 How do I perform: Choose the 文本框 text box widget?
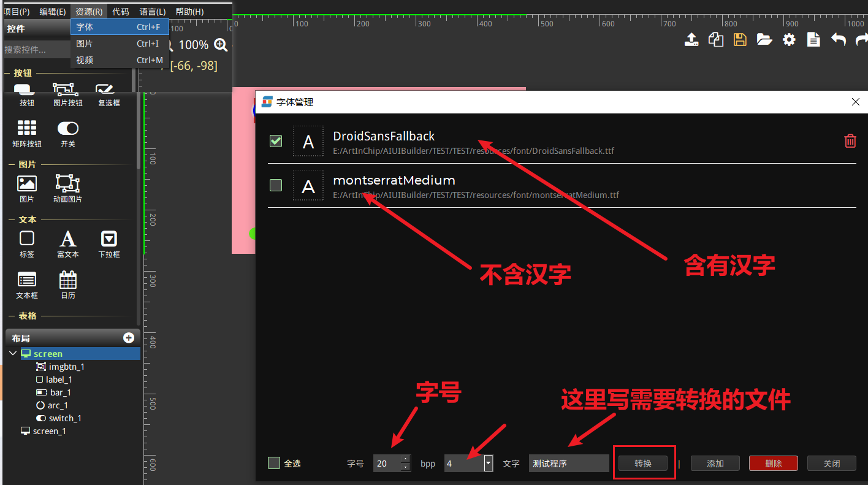click(x=27, y=285)
